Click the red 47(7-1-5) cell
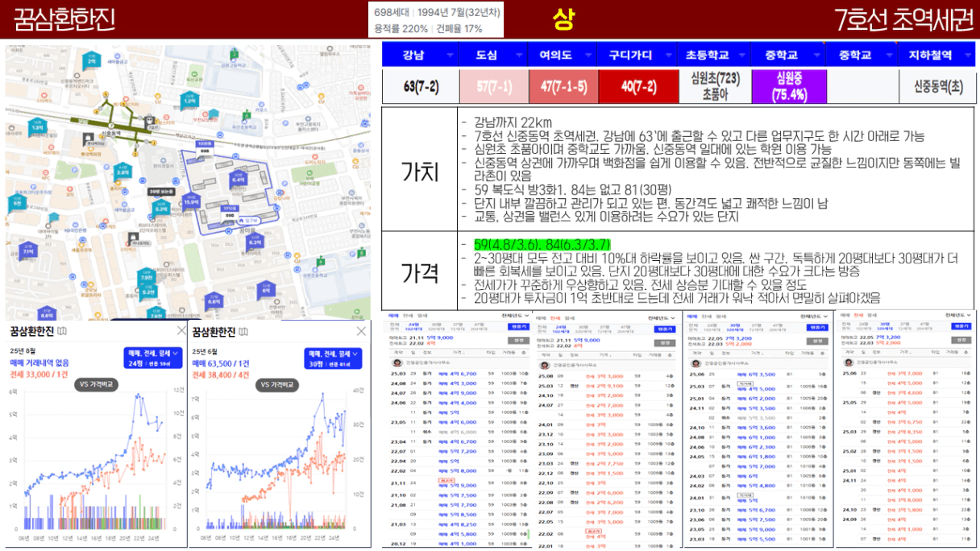The width and height of the screenshot is (980, 551). pos(563,86)
